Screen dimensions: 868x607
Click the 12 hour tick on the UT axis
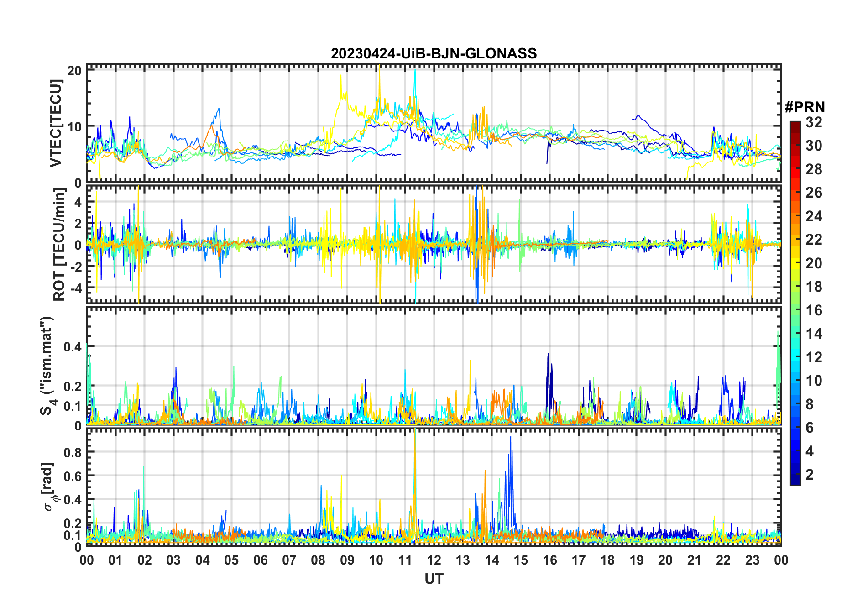(x=434, y=560)
